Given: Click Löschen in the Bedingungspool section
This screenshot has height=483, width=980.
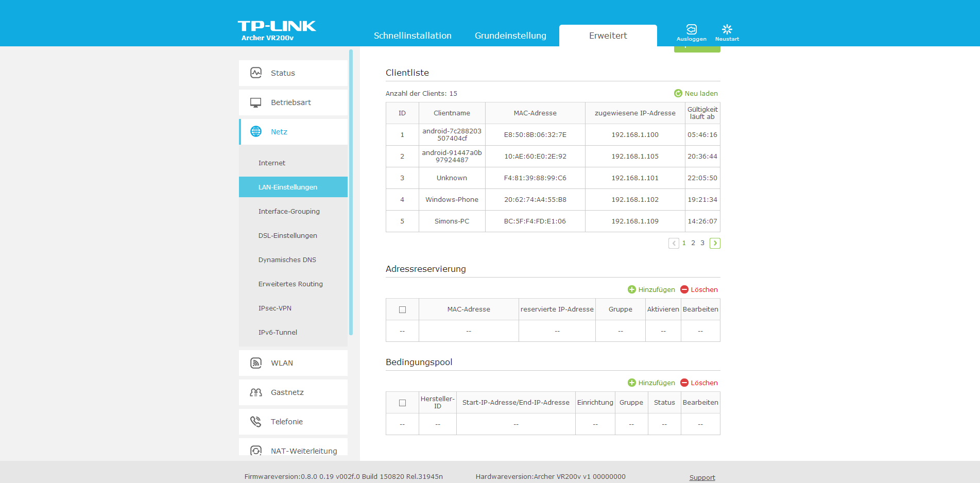Looking at the screenshot, I should point(699,383).
